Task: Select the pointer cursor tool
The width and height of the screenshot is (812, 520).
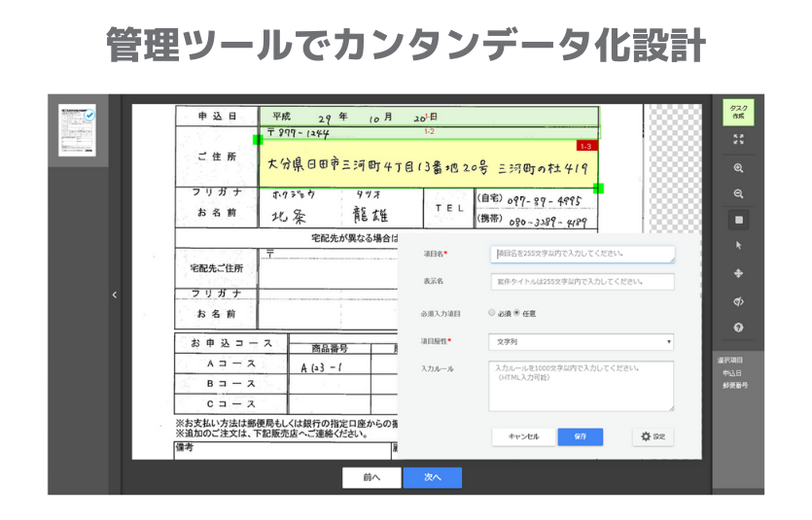Action: 738,246
